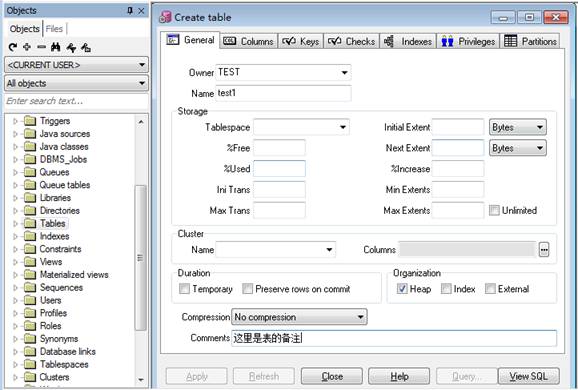
Task: Expand the Materialized views tree node
Action: pyautogui.click(x=15, y=275)
